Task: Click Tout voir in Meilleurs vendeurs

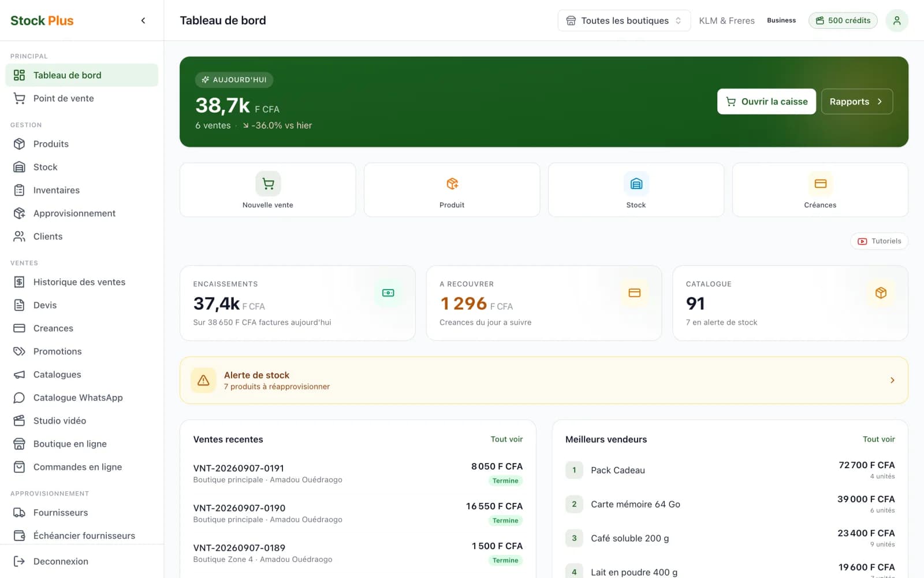Action: [x=879, y=439]
